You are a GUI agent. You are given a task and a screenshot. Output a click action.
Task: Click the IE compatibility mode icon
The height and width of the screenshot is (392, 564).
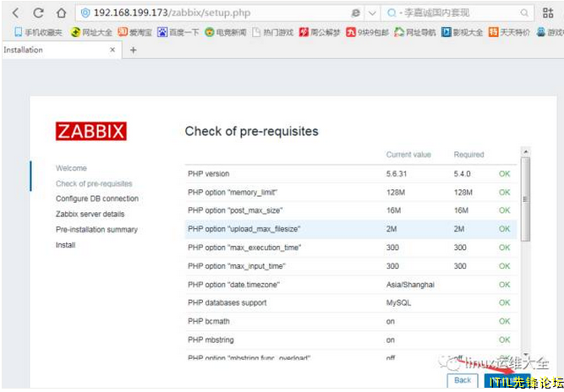click(x=355, y=14)
